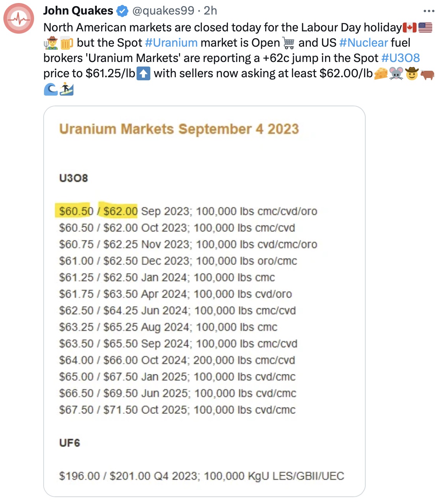Open the more options ellipsis menu
The height and width of the screenshot is (504, 446).
(429, 10)
